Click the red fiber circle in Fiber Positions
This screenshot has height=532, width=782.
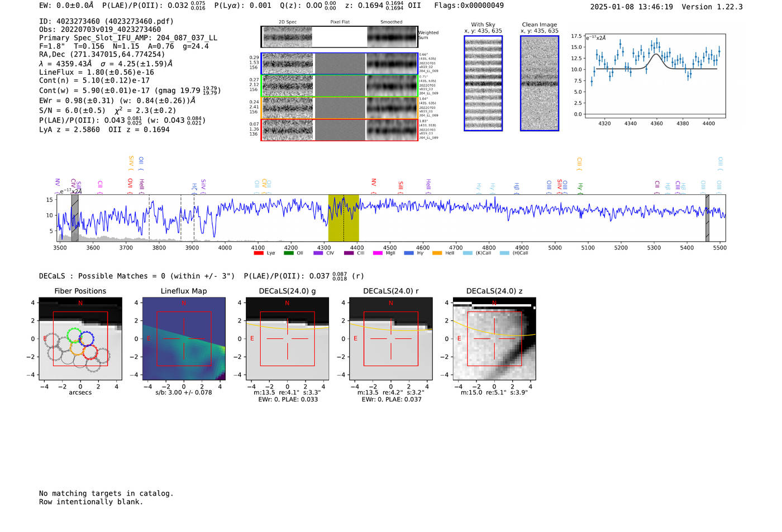tap(90, 353)
